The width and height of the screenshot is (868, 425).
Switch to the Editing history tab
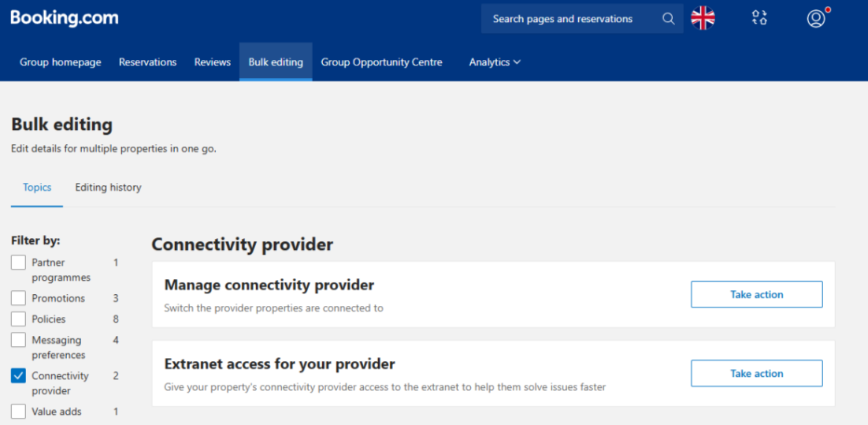pyautogui.click(x=109, y=188)
